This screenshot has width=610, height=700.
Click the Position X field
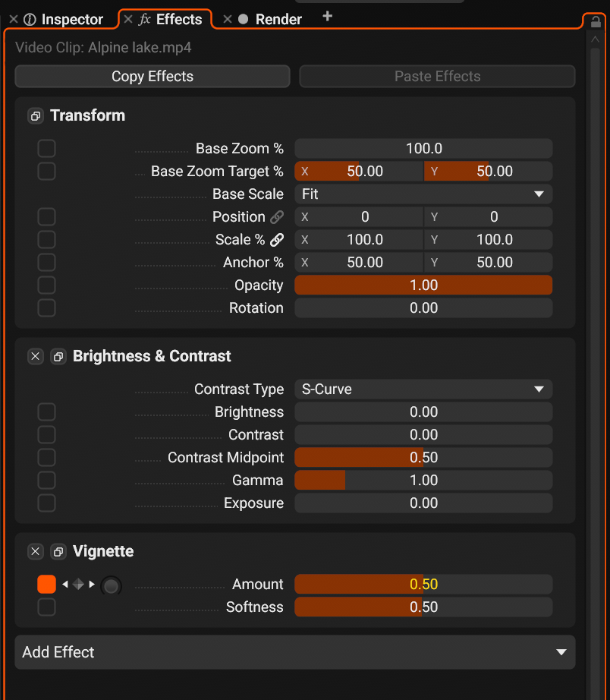point(359,216)
